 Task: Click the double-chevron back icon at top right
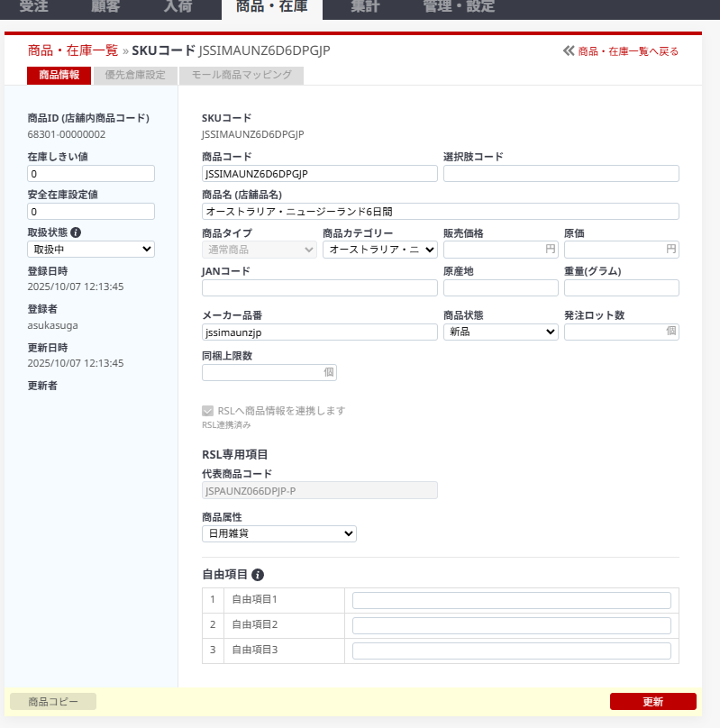click(x=569, y=51)
